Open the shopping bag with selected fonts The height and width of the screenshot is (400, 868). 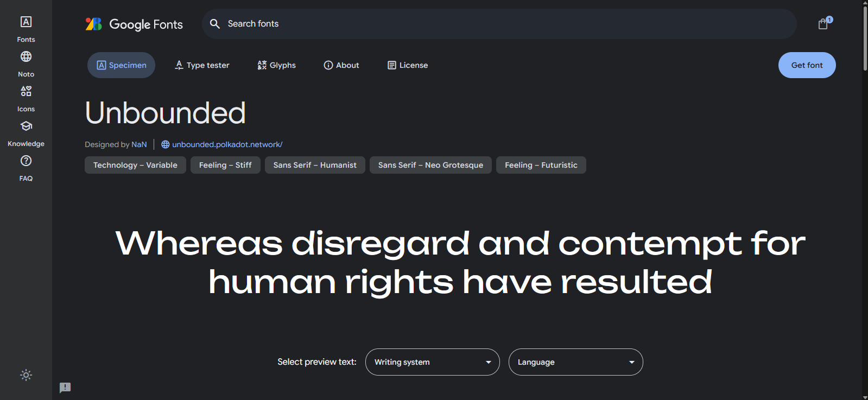point(823,24)
